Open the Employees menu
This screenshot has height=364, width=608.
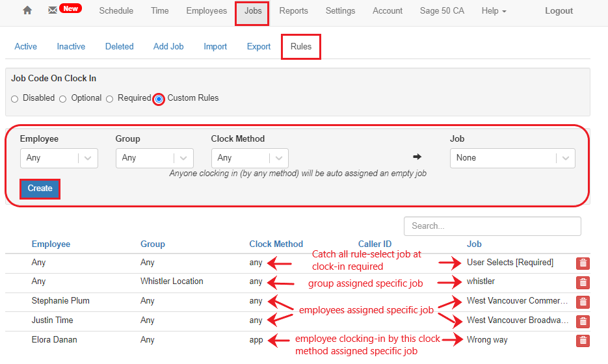pos(206,11)
